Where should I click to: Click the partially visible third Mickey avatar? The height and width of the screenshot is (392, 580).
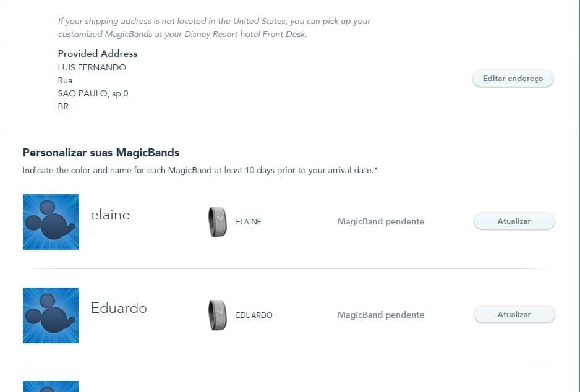point(51,386)
